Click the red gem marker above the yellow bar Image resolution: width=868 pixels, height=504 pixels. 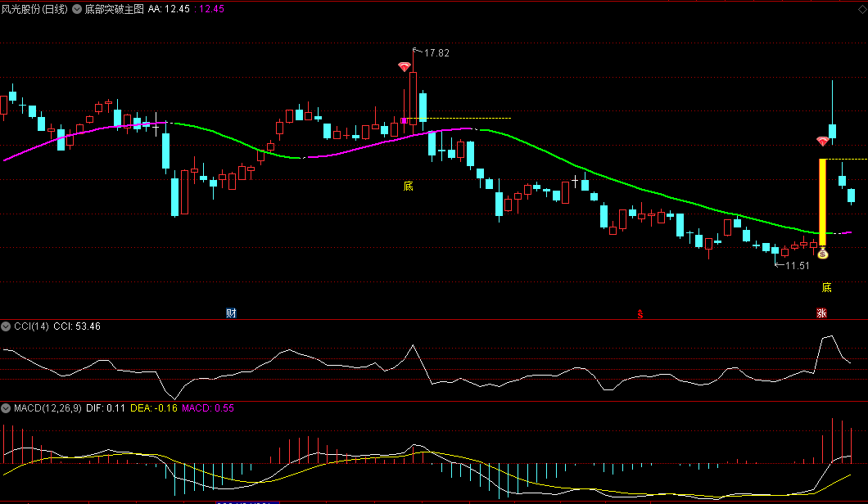823,142
